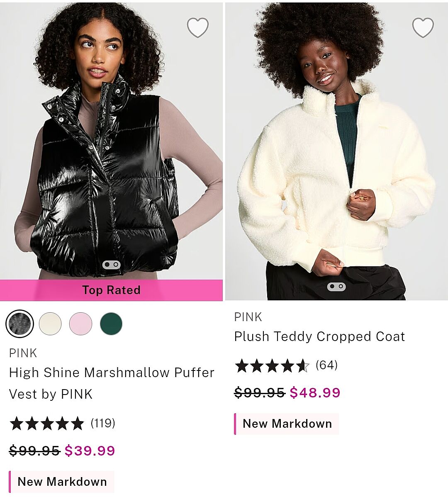The image size is (448, 497).
Task: Favorite the teddy coat with heart icon
Action: (x=423, y=27)
